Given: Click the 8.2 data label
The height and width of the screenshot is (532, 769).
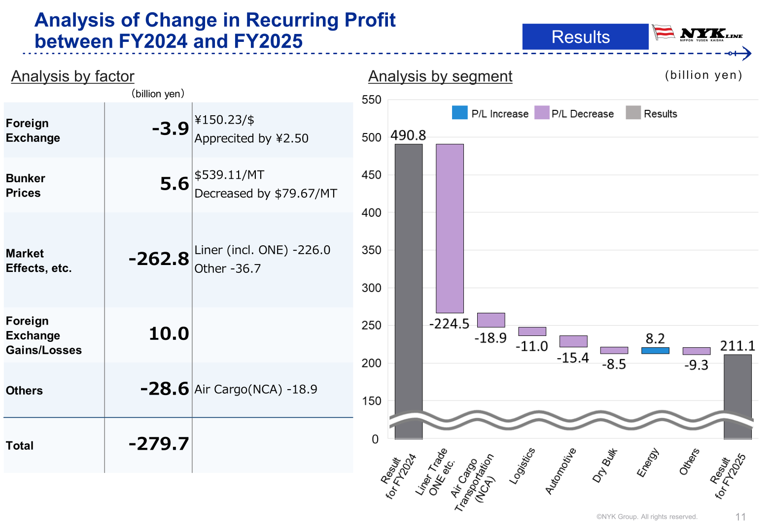Looking at the screenshot, I should point(655,339).
